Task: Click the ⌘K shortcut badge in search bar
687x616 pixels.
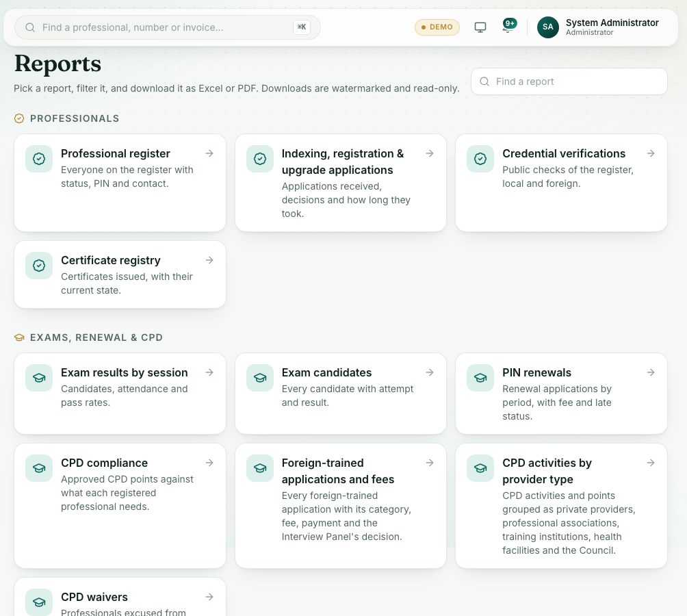Action: click(302, 27)
